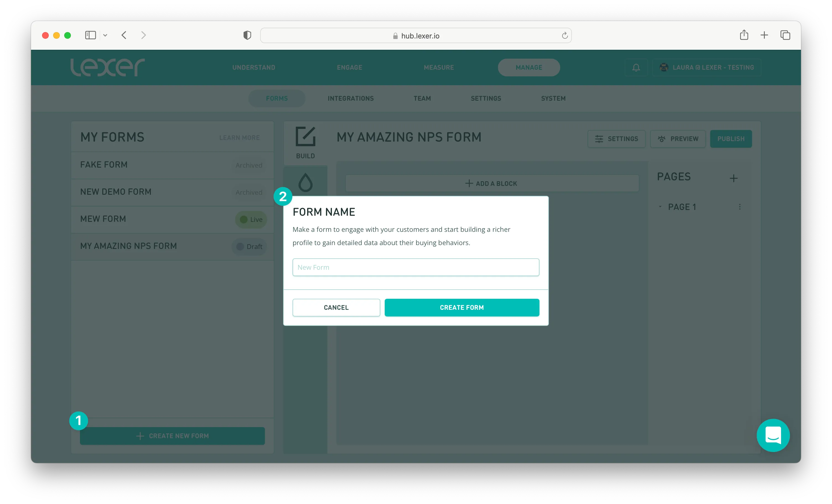Open Laura @ Lexer account menu

tap(707, 67)
